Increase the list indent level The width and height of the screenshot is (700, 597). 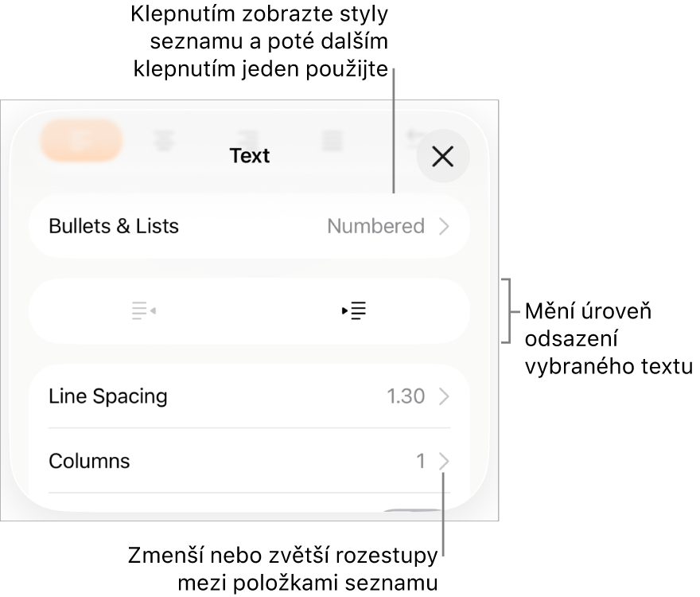tap(355, 311)
